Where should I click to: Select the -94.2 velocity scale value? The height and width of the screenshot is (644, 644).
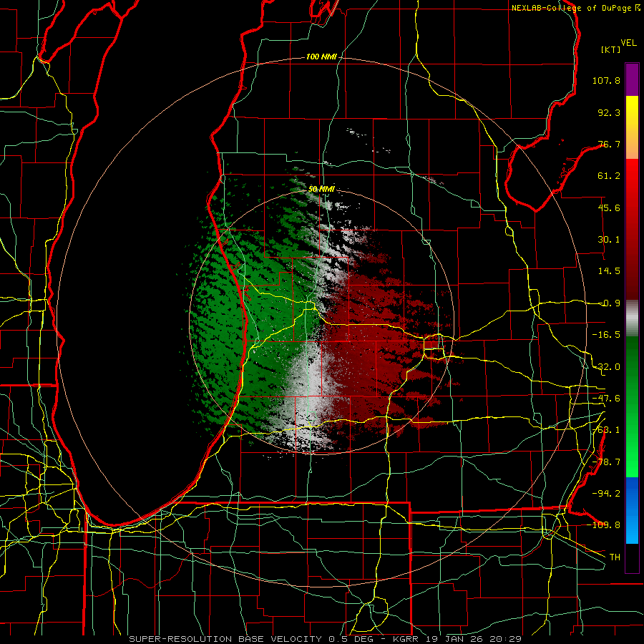click(x=606, y=493)
